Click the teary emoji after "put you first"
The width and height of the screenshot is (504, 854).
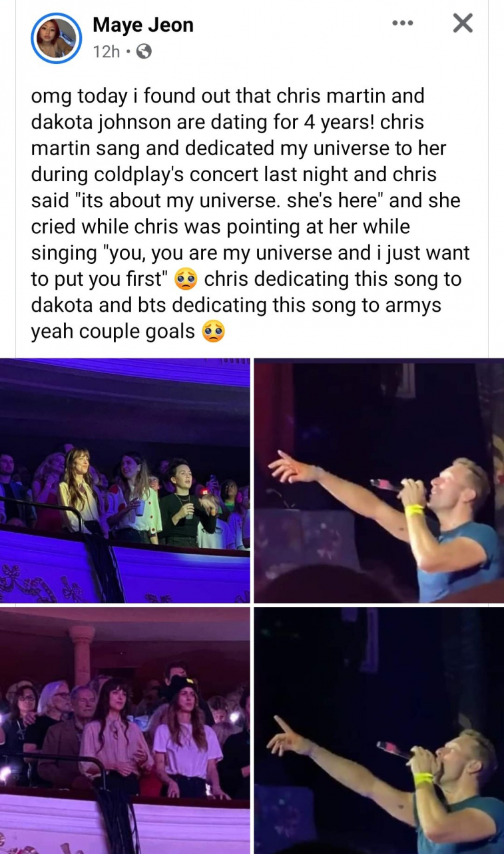[x=185, y=280]
